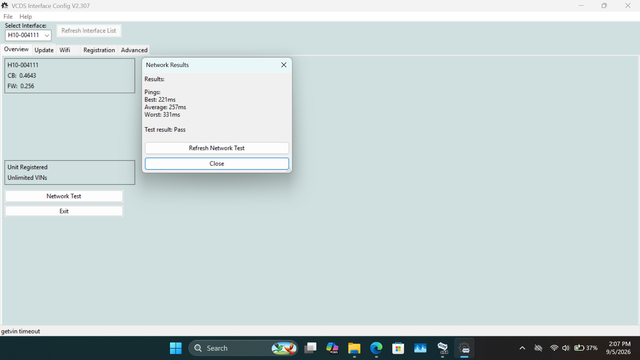This screenshot has height=360, width=640.
Task: Close the Network Results dialog with X
Action: [x=284, y=65]
